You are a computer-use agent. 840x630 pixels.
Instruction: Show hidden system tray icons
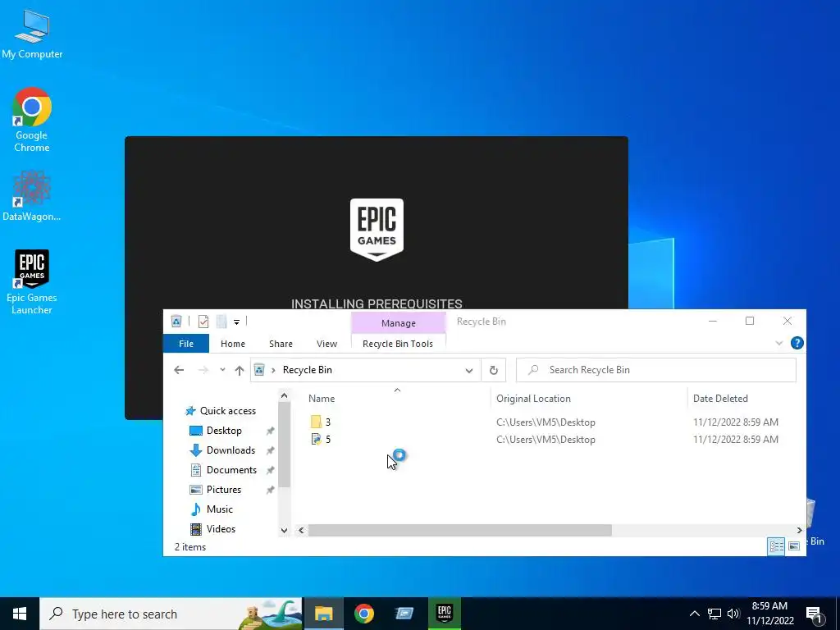click(694, 614)
